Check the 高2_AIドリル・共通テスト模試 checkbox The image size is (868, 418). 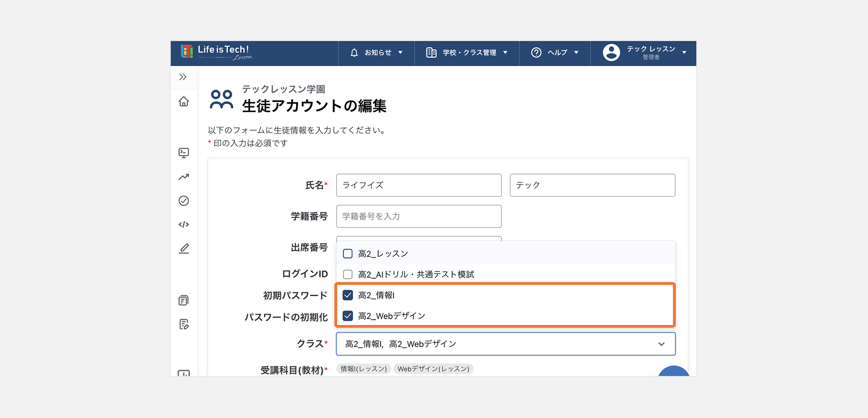pyautogui.click(x=348, y=274)
